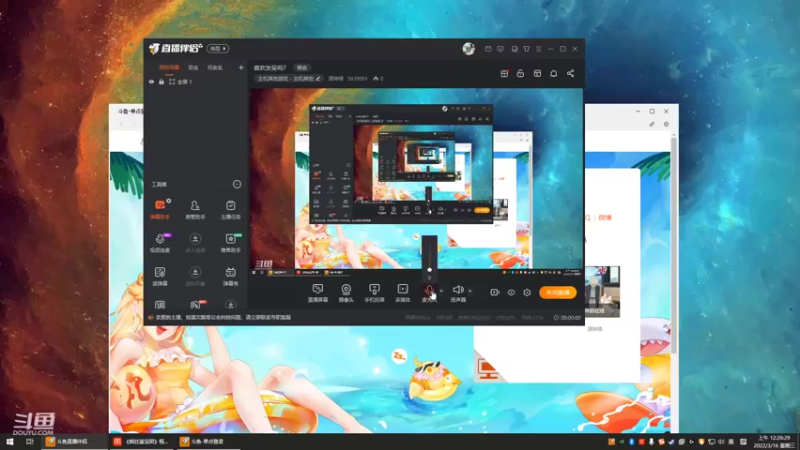Viewport: 800px width, 450px height.
Task: Click the recording camera icon beside the eye
Action: [494, 292]
